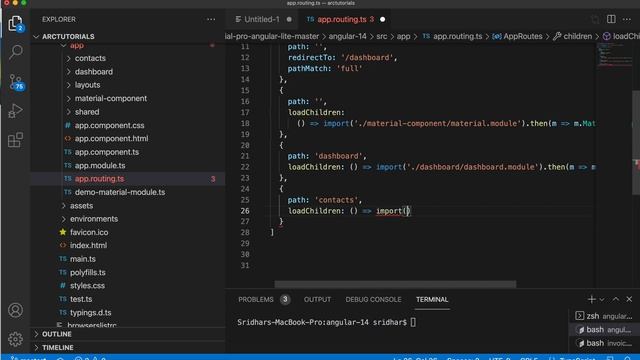
Task: Click the code minimap preview
Action: [614, 55]
